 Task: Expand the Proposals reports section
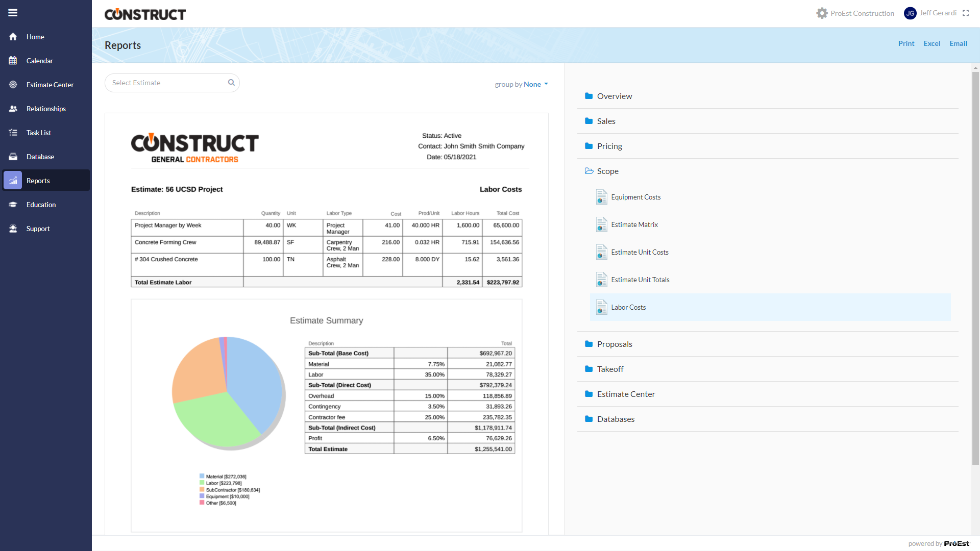614,344
